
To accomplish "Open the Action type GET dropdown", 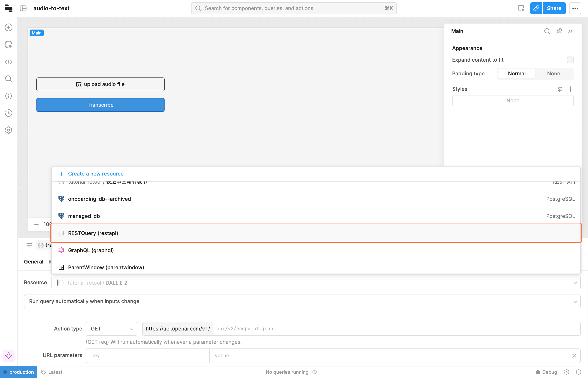I will [x=111, y=329].
